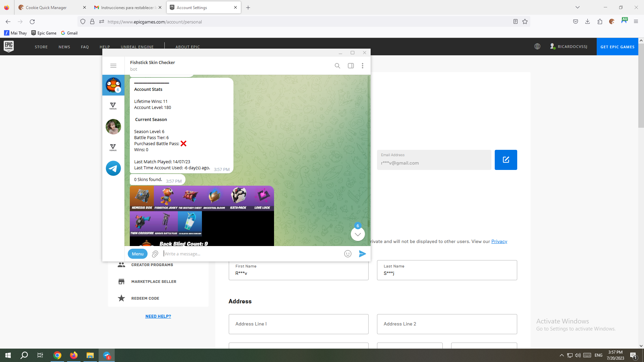Click Address Line 1 field

tap(299, 324)
